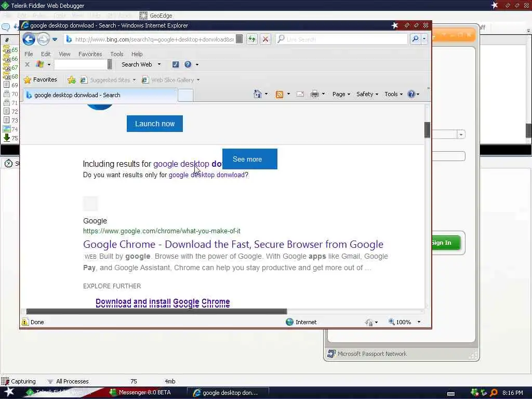The image size is (532, 399).
Task: Click the page vertical scrollbar thumb
Action: click(x=427, y=129)
